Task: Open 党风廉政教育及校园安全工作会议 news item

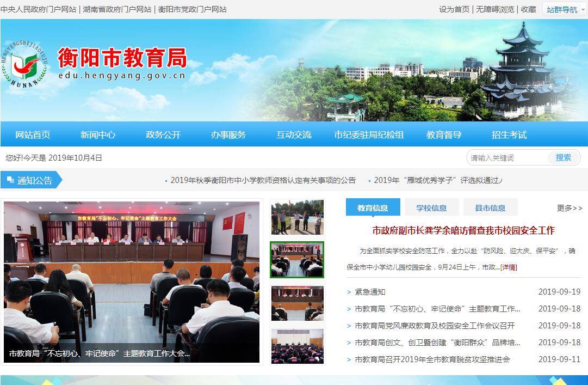Action: point(435,326)
